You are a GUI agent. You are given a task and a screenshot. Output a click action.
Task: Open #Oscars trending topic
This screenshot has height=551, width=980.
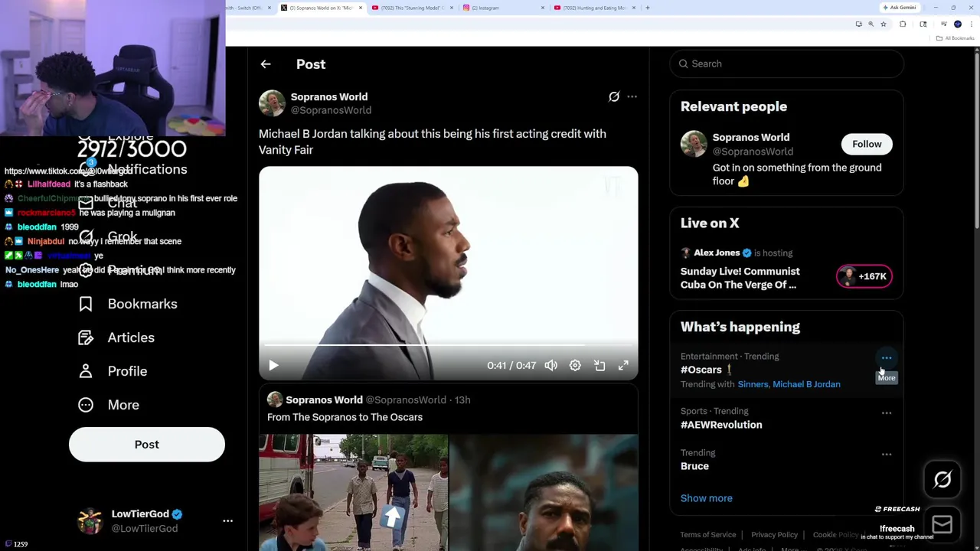coord(701,370)
